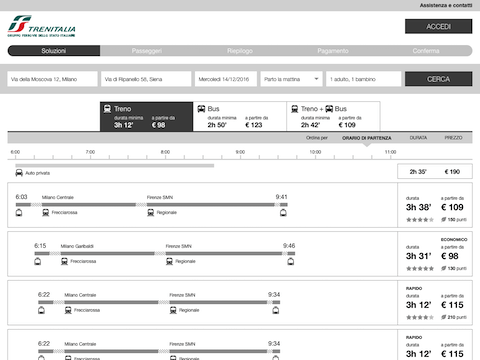Click the Trenitalia logo
This screenshot has height=360, width=480.
(x=41, y=26)
